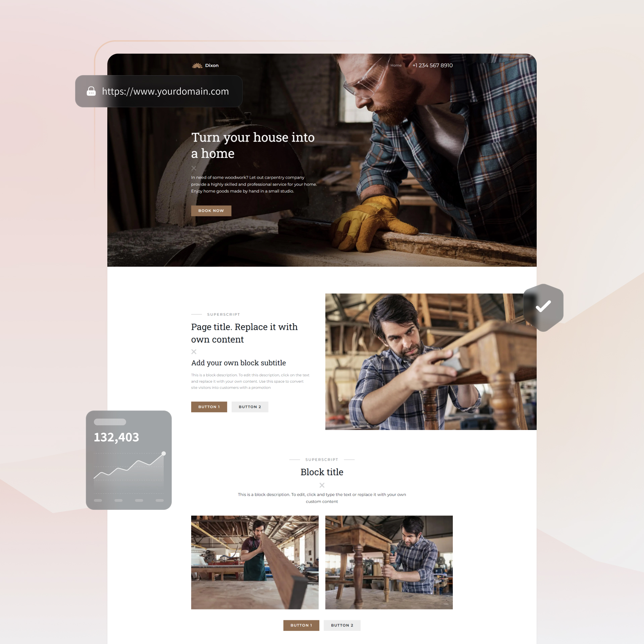The height and width of the screenshot is (644, 644).
Task: Click the checkmark verification badge icon
Action: [543, 306]
